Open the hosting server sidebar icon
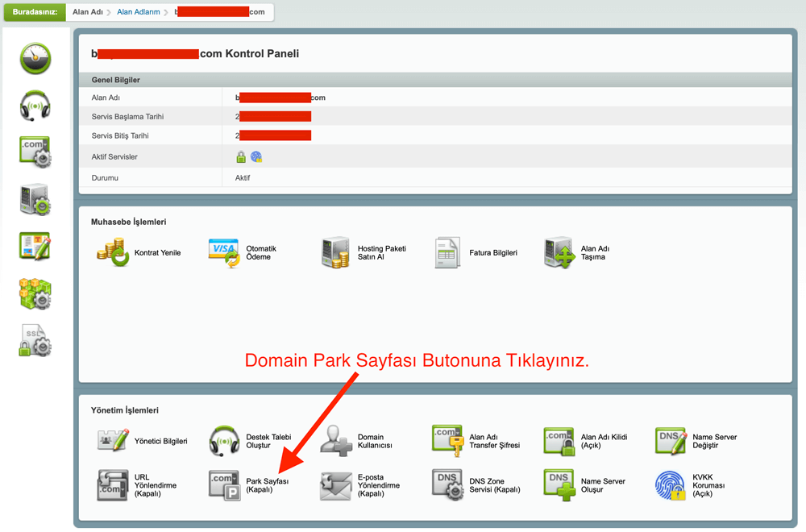 (x=35, y=199)
